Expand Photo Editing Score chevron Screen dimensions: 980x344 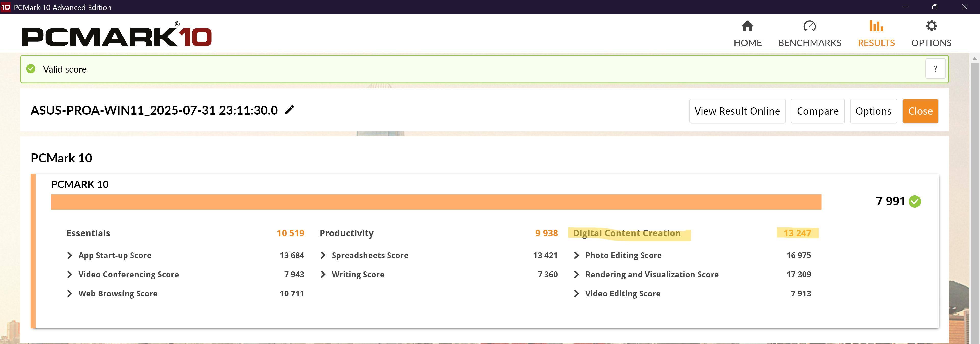pos(576,255)
